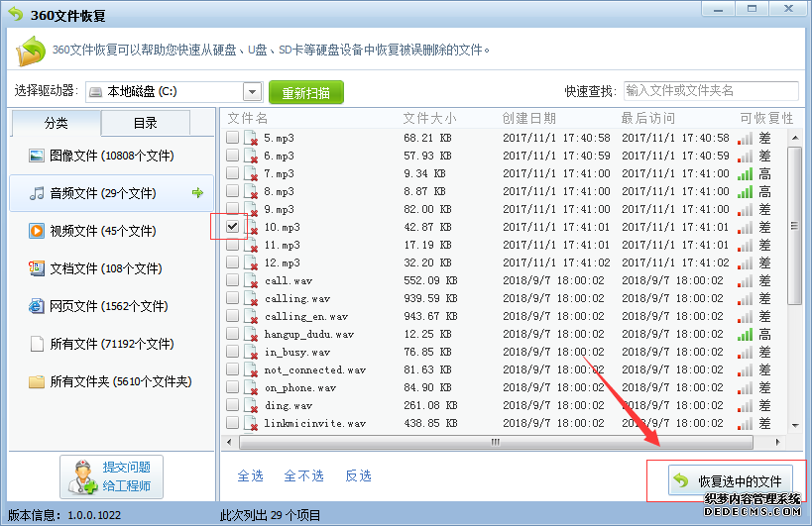
Task: Switch to the 分类 tab
Action: click(x=57, y=123)
